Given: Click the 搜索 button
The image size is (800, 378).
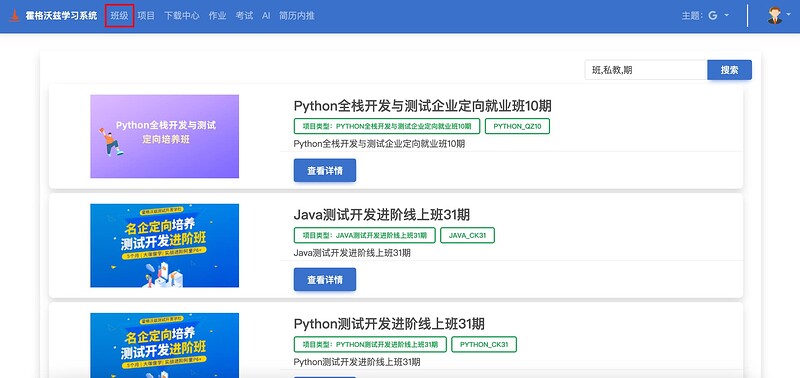Looking at the screenshot, I should (x=729, y=70).
